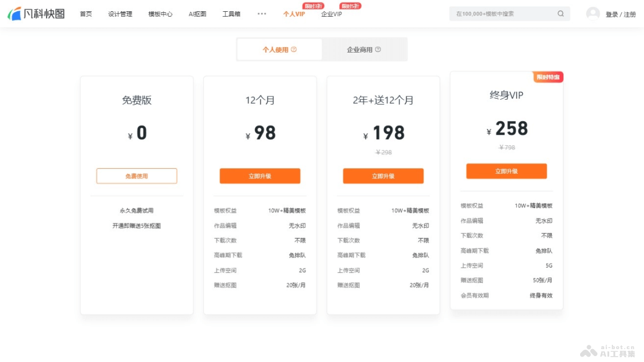The width and height of the screenshot is (644, 362).
Task: Click the 限时特惠 corner badge on 终身VIP card
Action: click(548, 77)
